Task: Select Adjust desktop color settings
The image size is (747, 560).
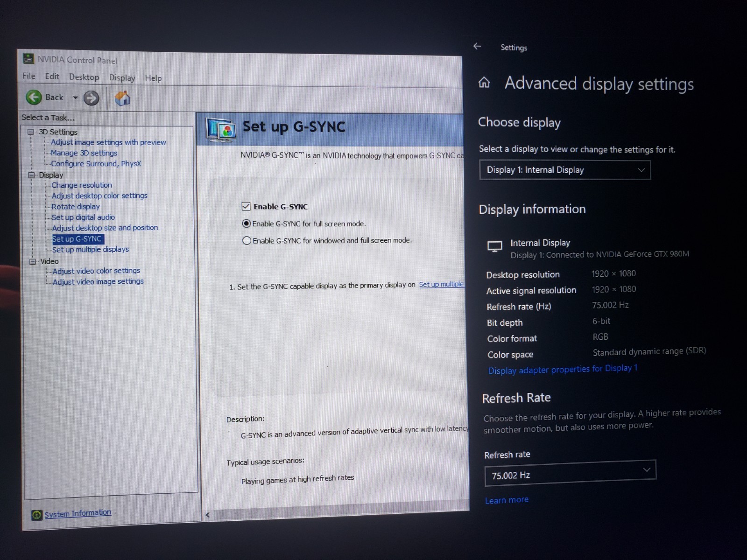Action: click(x=99, y=196)
